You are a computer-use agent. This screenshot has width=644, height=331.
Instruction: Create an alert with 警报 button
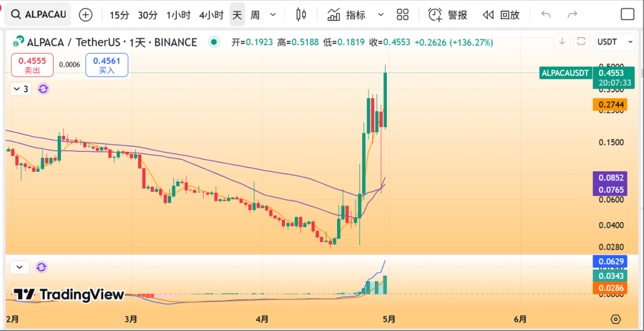pyautogui.click(x=448, y=14)
